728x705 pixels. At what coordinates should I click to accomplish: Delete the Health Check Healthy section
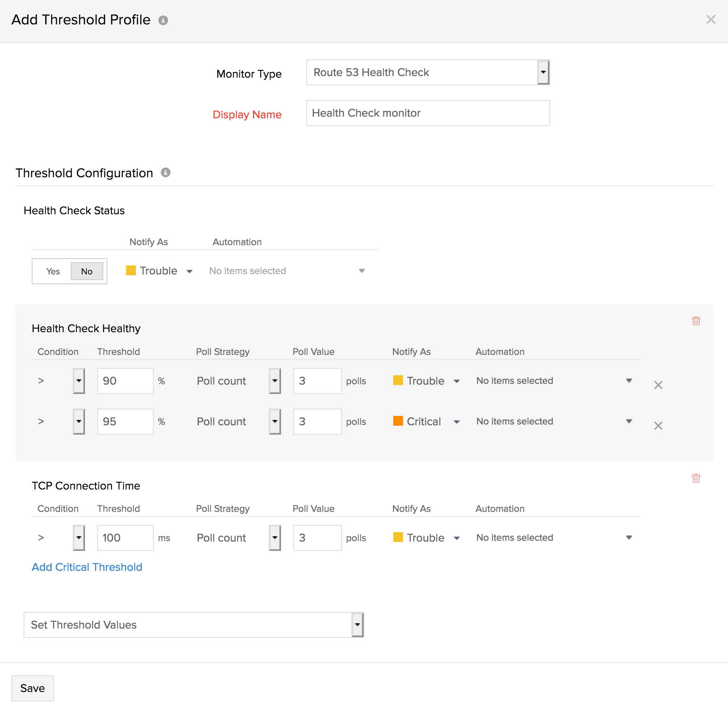[x=696, y=321]
